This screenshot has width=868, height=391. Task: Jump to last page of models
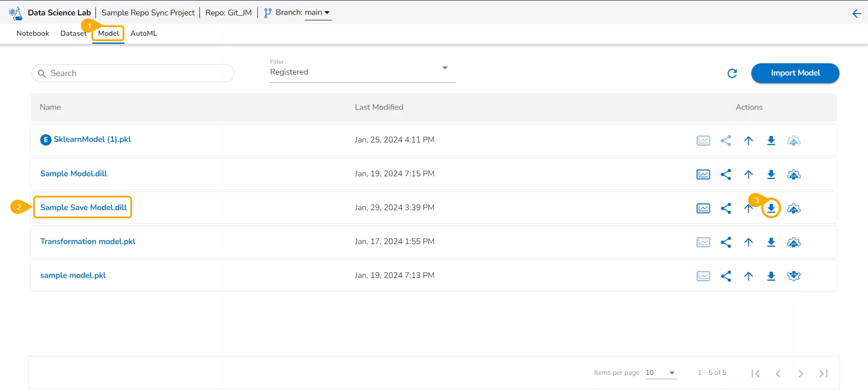coord(823,373)
